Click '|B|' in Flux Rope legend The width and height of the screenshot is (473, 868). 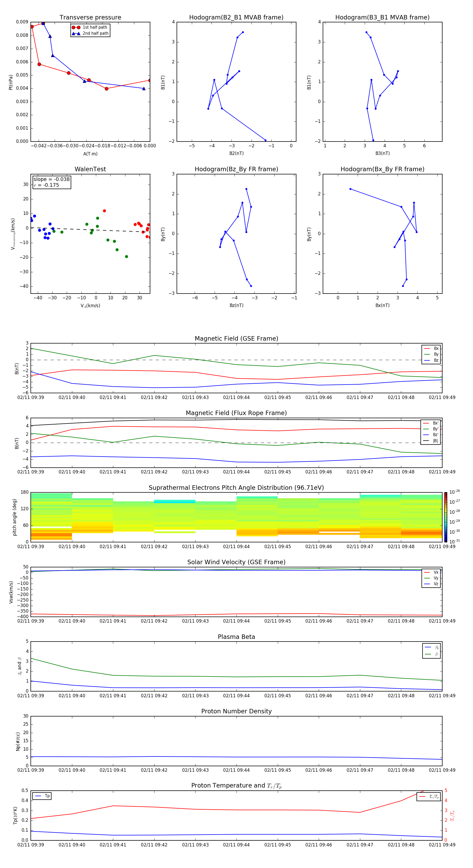click(x=431, y=441)
